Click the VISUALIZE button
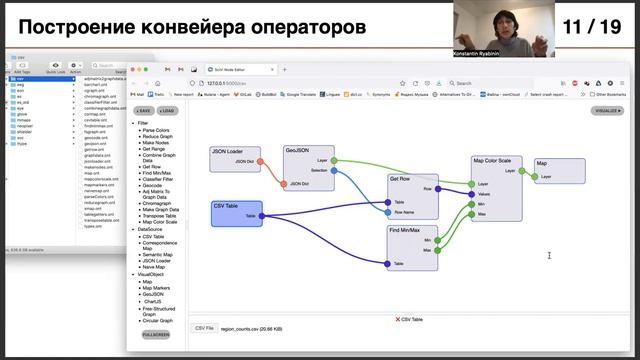 607,111
